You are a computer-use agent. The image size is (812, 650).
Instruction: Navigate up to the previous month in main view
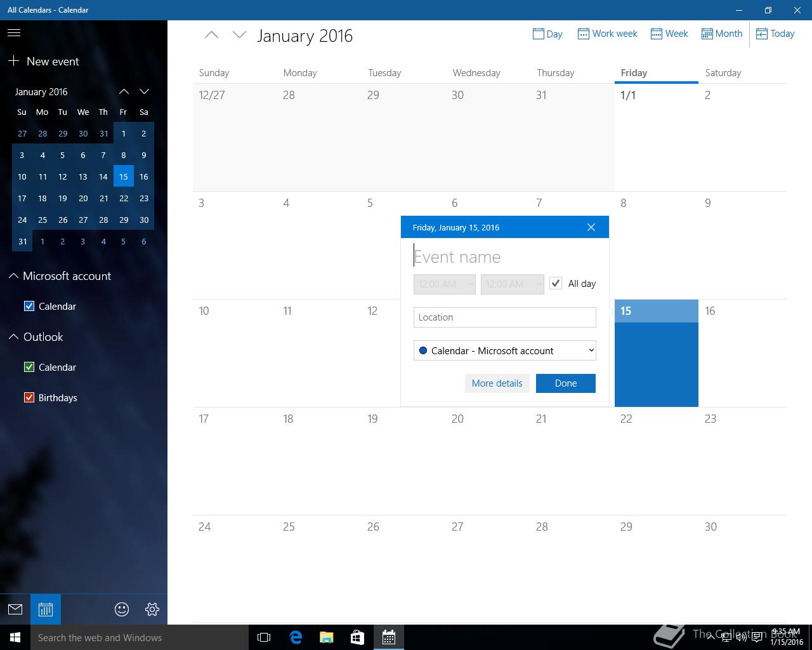(211, 36)
